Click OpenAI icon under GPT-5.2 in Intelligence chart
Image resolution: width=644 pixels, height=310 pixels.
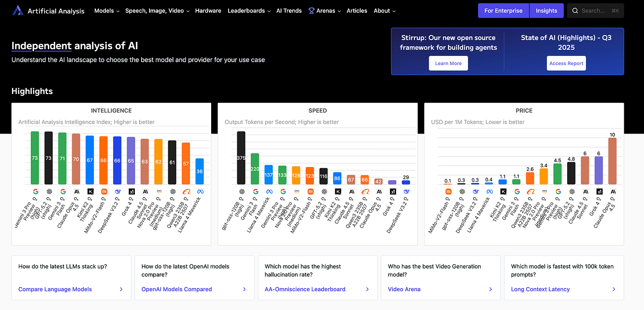(50, 192)
